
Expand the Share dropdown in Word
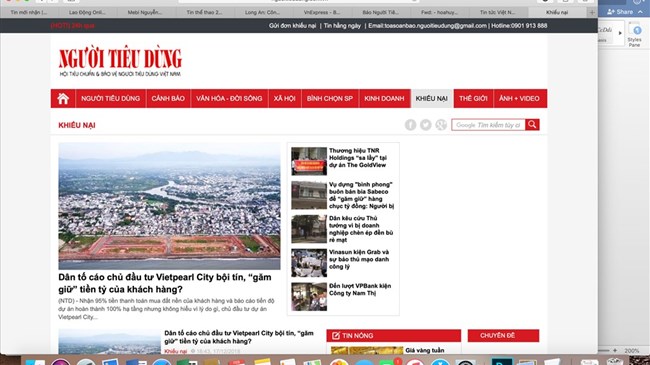(x=640, y=12)
